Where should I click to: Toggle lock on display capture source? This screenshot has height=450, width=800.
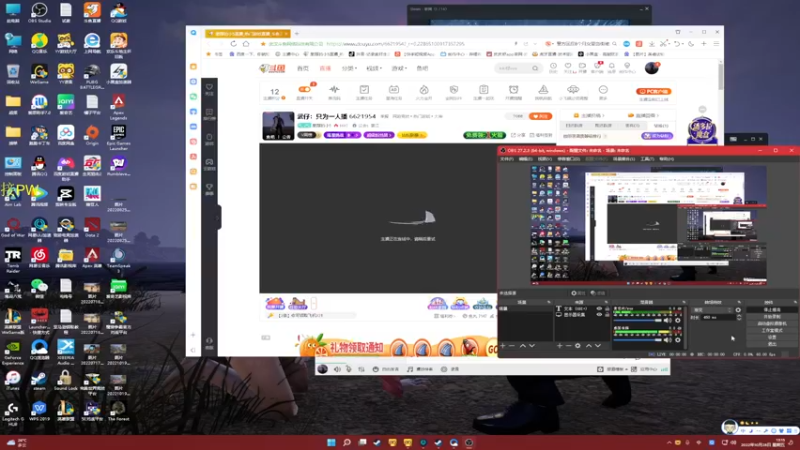click(x=607, y=315)
